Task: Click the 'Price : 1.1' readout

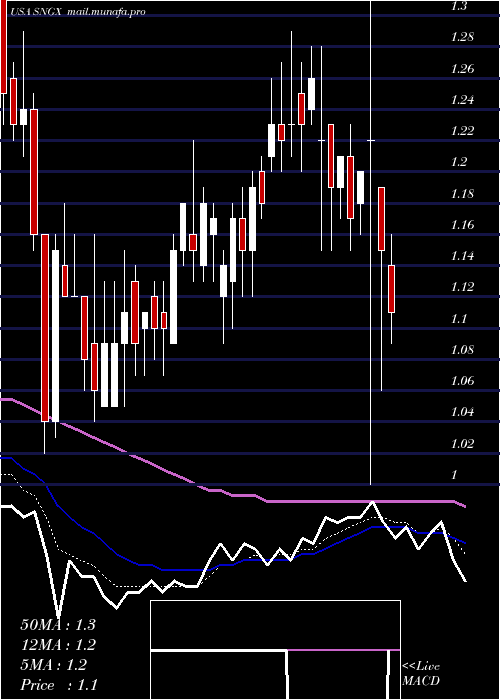Action: point(59,685)
